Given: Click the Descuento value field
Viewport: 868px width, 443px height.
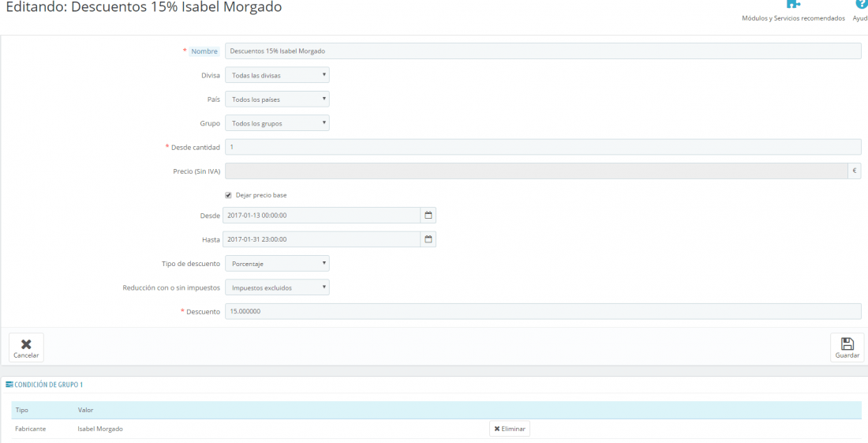Looking at the screenshot, I should point(543,311).
